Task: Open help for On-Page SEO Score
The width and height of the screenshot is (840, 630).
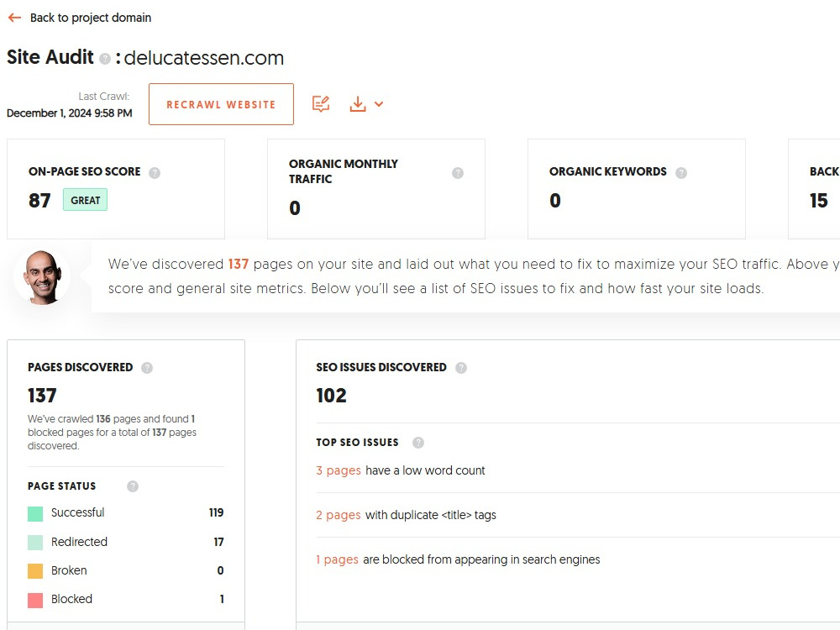Action: (x=155, y=173)
